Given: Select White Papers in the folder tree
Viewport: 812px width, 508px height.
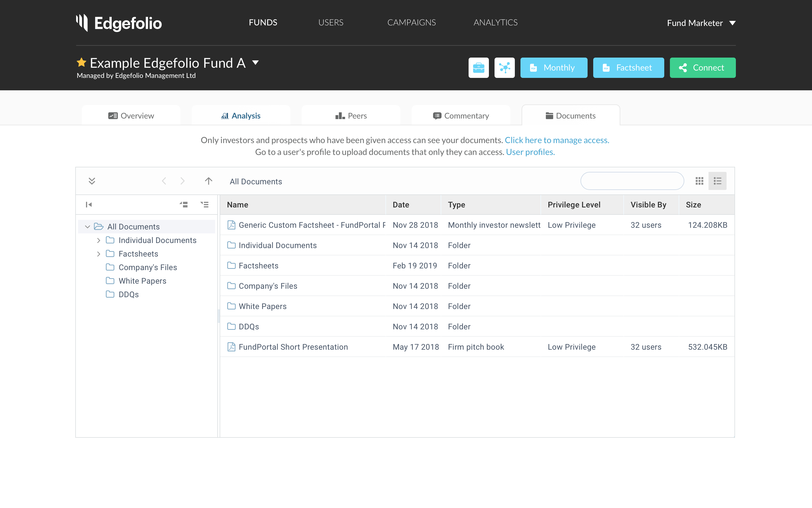Looking at the screenshot, I should click(x=142, y=281).
